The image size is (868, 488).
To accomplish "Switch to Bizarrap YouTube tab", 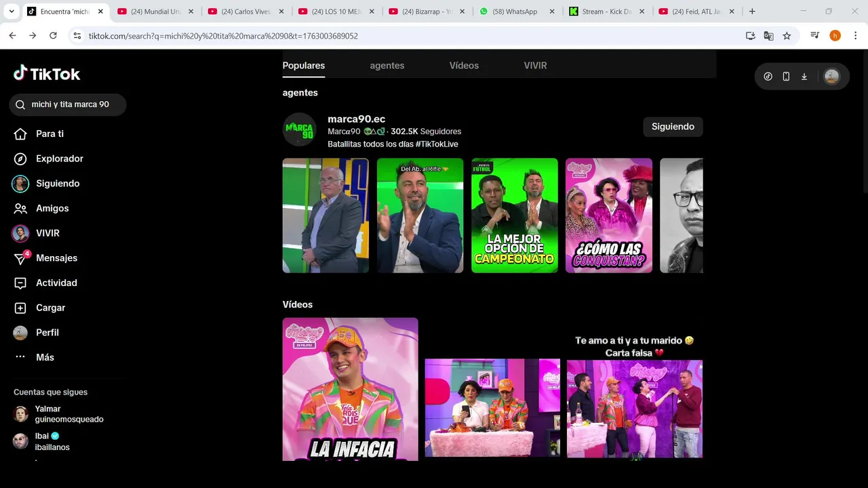I will (x=426, y=12).
